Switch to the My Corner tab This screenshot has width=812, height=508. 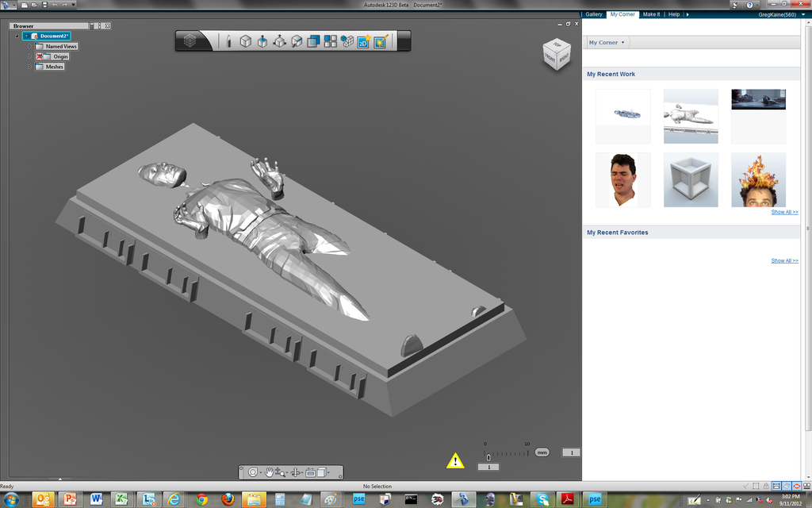tap(622, 14)
